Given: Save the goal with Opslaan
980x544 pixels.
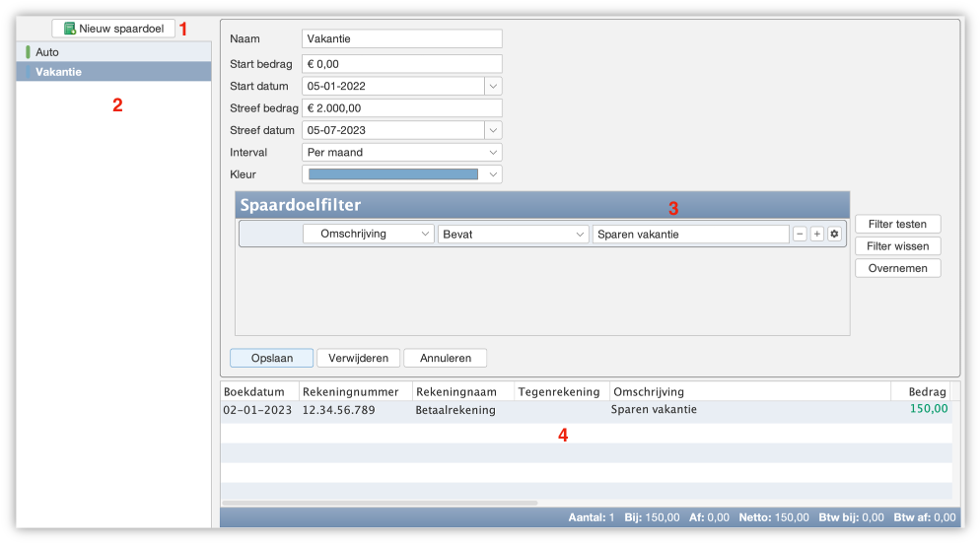Looking at the screenshot, I should click(271, 358).
